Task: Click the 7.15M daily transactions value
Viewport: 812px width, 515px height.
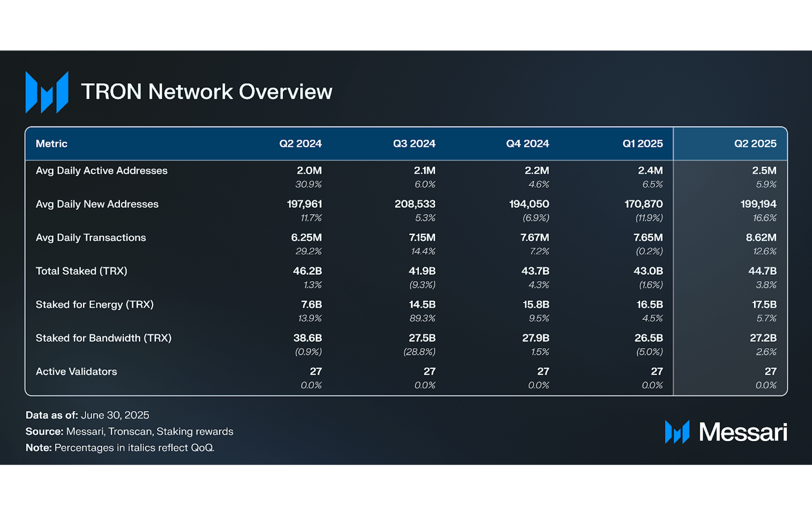Action: tap(422, 238)
